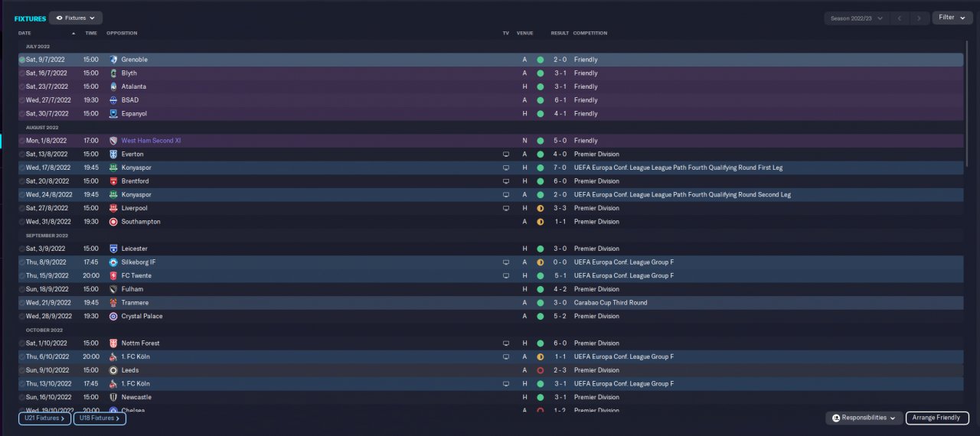The height and width of the screenshot is (436, 980).
Task: Tick the selection circle on the Everton row
Action: 22,155
